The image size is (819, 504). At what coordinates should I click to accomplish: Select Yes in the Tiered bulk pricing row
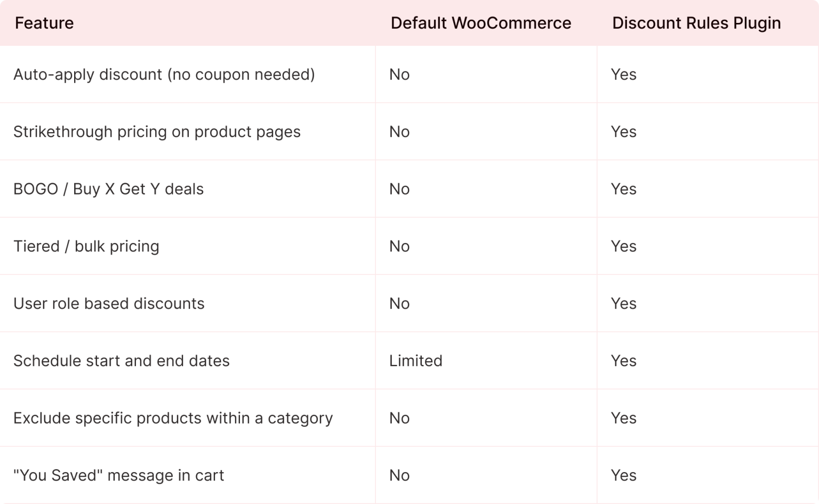coord(623,246)
